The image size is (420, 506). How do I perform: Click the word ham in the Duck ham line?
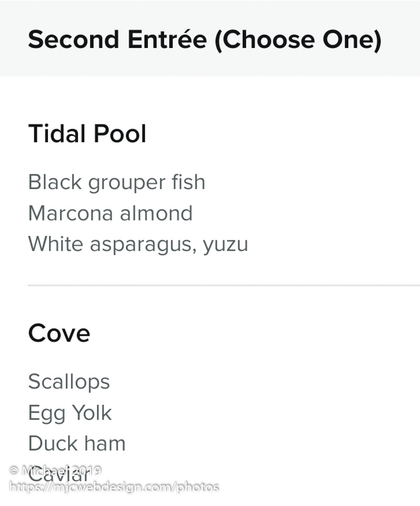pos(105,443)
